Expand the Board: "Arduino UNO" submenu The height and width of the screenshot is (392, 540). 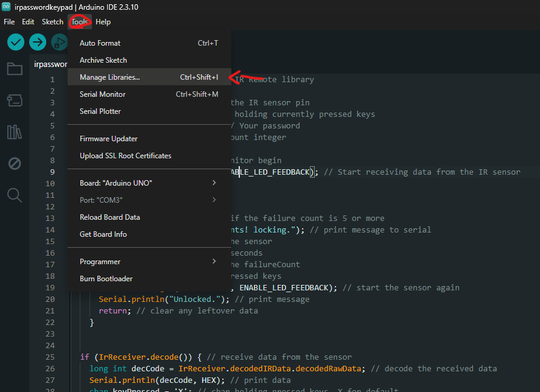[149, 183]
